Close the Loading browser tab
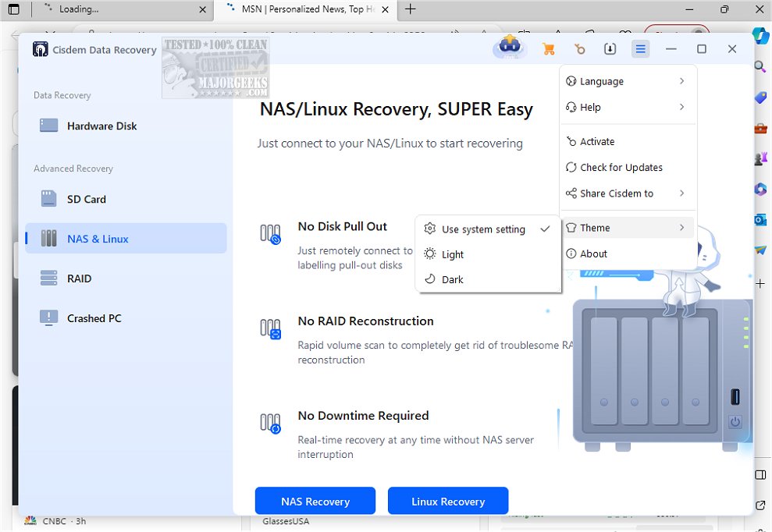The width and height of the screenshot is (772, 532). 202,9
